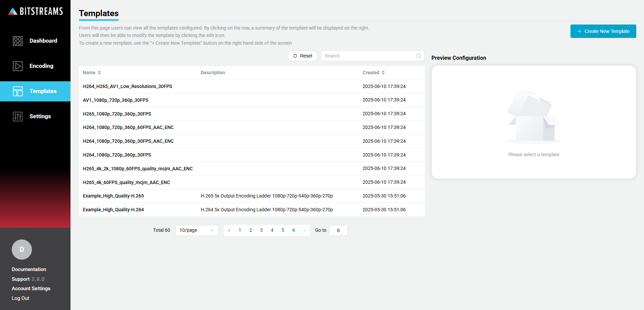Open the Documentation link
Viewport: 644px width, 310px height.
[x=29, y=269]
